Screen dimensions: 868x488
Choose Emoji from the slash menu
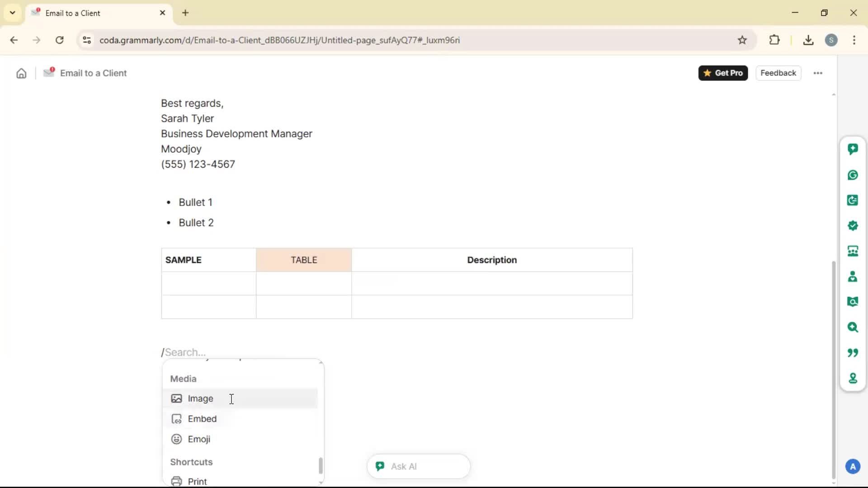[x=199, y=439]
